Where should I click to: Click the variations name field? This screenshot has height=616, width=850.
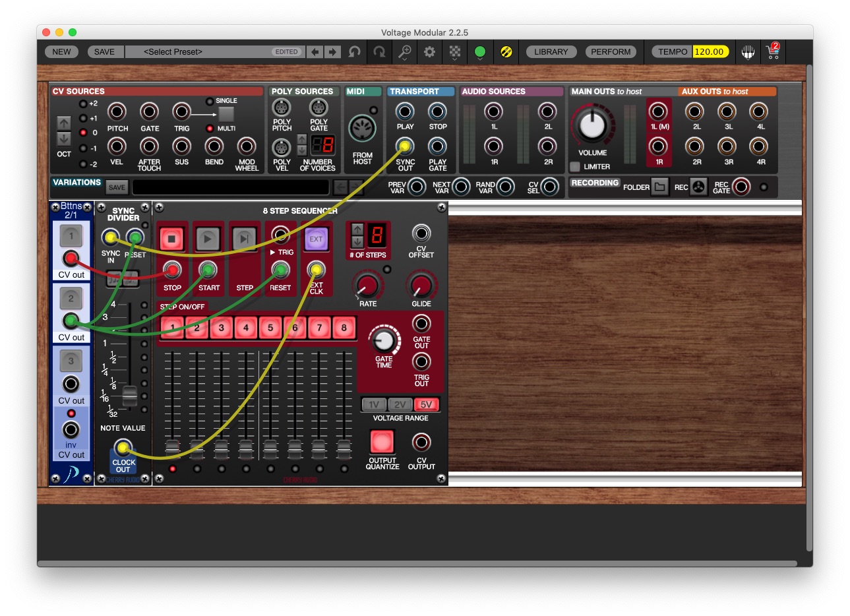(x=230, y=187)
